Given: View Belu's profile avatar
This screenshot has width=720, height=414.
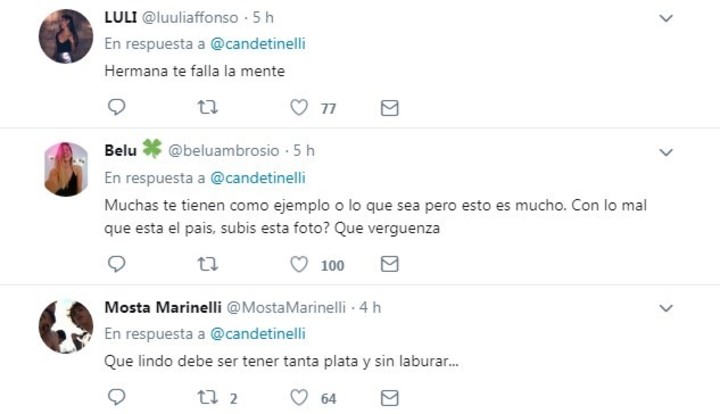Looking at the screenshot, I should tap(66, 169).
